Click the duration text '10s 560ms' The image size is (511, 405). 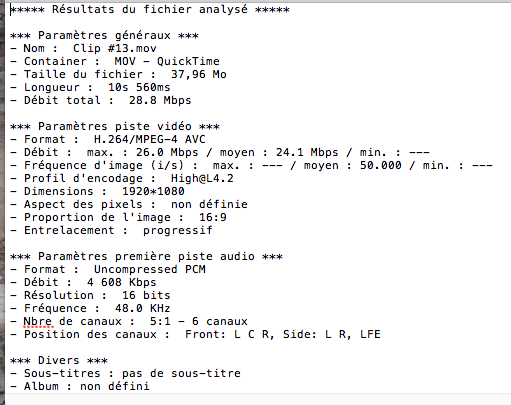click(x=139, y=87)
